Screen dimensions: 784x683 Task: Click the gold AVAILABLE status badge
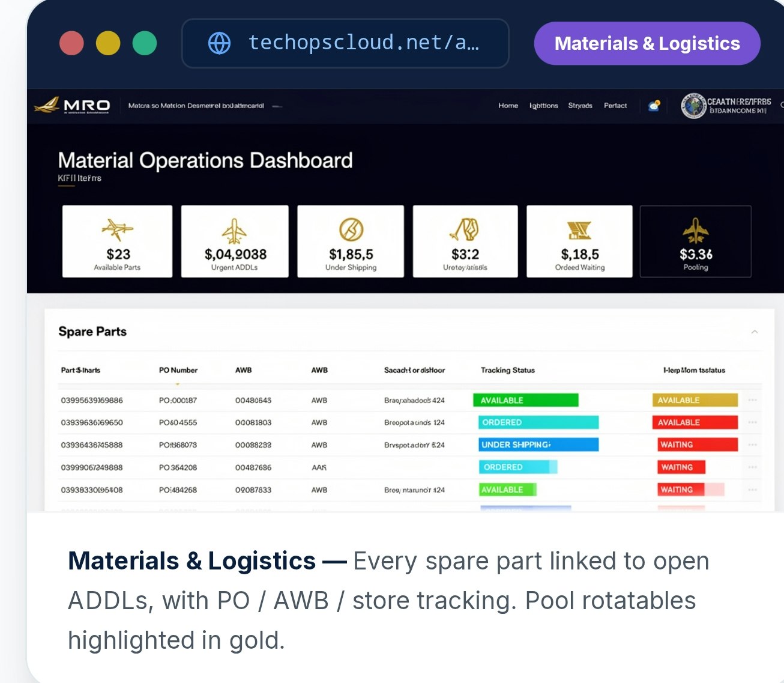(x=695, y=400)
